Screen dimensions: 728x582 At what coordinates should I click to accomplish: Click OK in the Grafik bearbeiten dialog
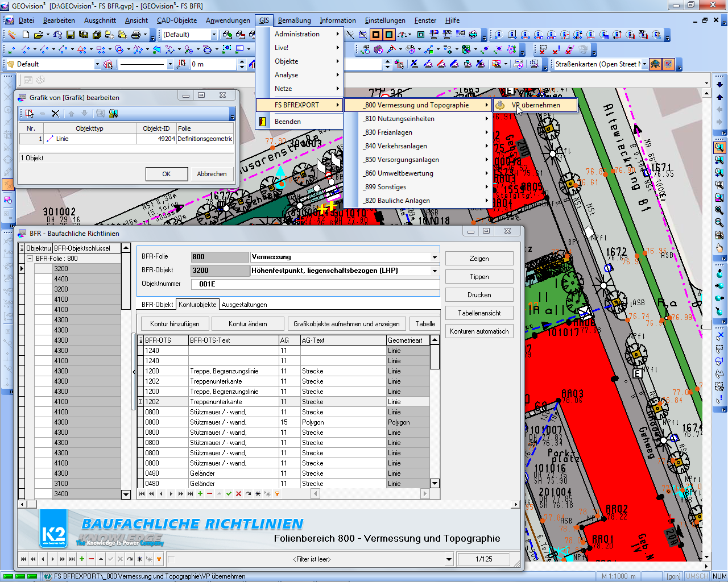coord(167,174)
